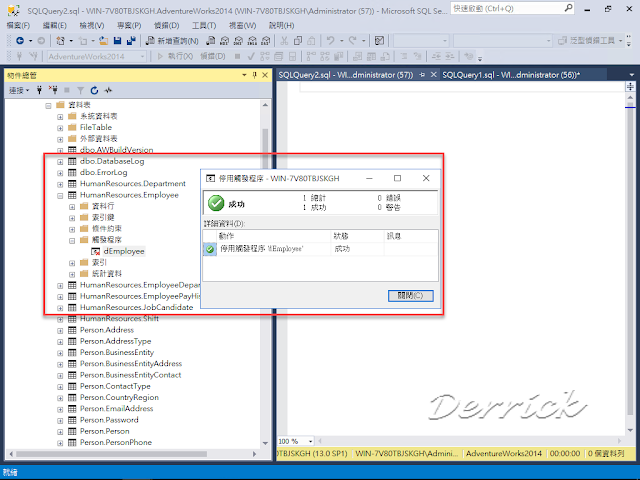640x480 pixels.
Task: Expand the HumanResources.Department node
Action: click(60, 184)
